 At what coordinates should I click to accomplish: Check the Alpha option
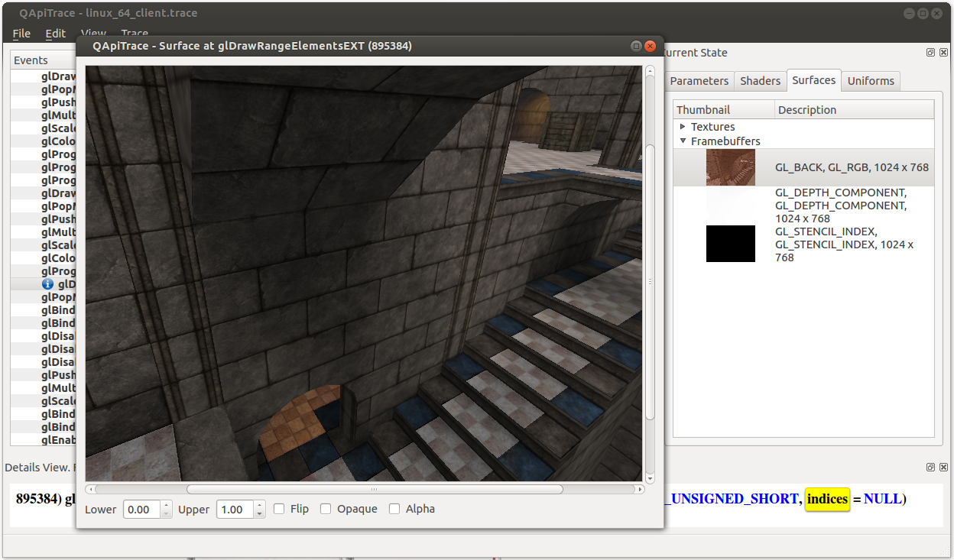(x=394, y=509)
